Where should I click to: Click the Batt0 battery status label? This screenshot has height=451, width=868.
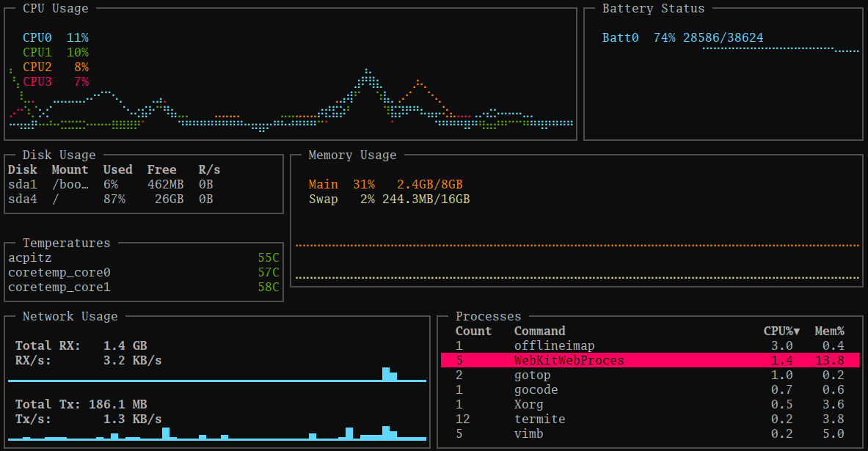click(620, 37)
